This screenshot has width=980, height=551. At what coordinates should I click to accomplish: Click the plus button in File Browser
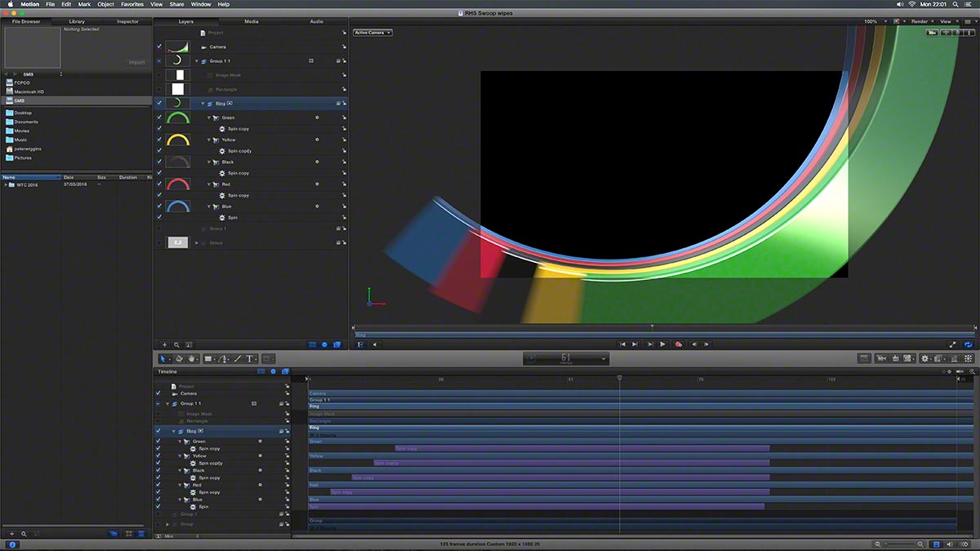[11, 533]
